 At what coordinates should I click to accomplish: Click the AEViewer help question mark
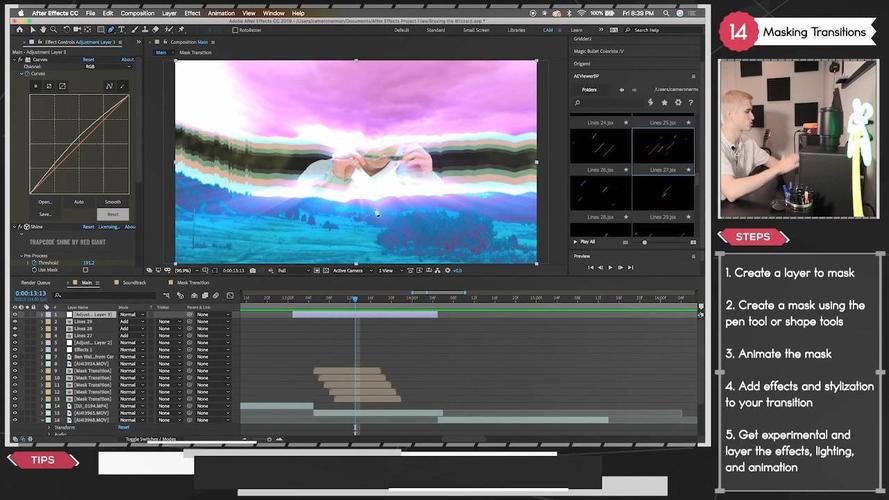[691, 103]
